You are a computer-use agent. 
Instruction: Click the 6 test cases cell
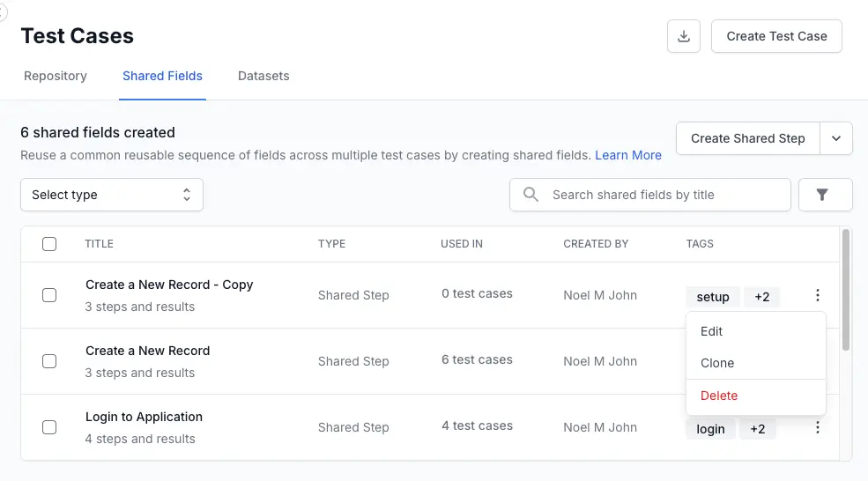pos(477,359)
